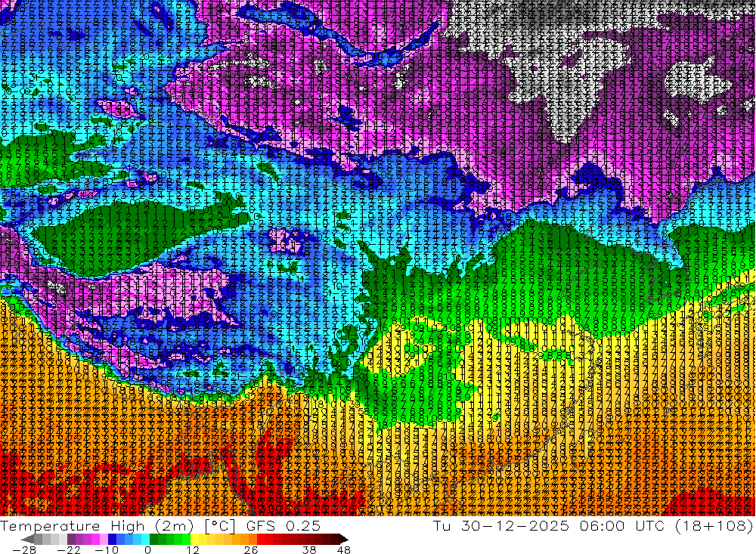Screen dimensions: 756x554
Task: Select the dark green swatch right of 0
Action: pos(153,539)
